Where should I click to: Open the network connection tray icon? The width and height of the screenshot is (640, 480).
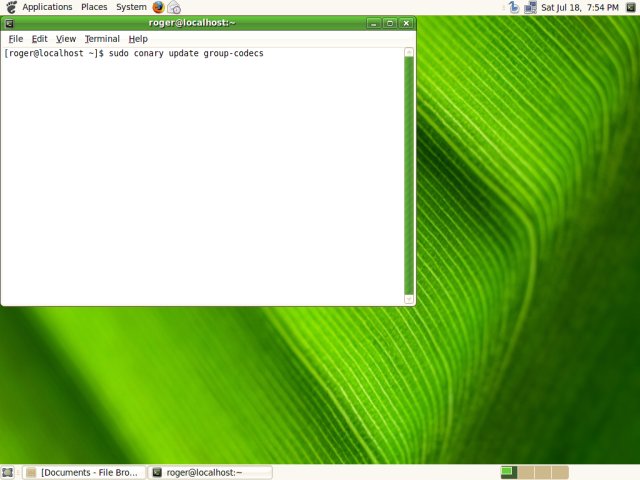(x=530, y=7)
